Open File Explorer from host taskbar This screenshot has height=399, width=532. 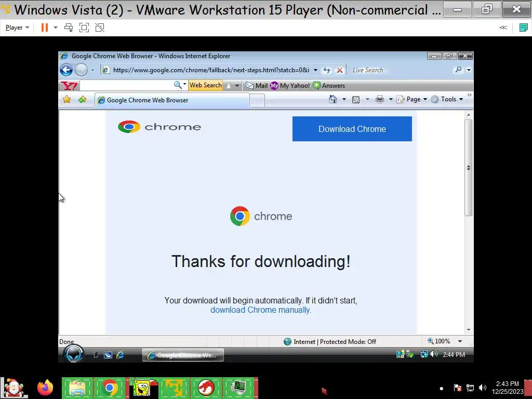click(x=77, y=388)
